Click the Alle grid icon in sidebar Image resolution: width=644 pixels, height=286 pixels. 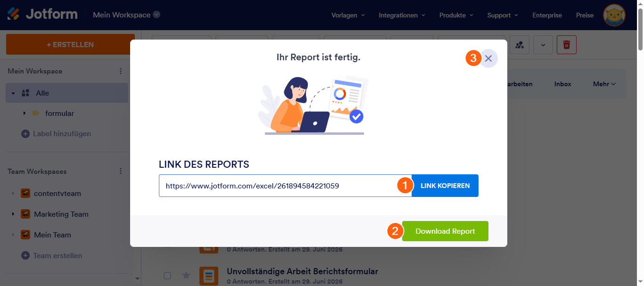pyautogui.click(x=25, y=93)
